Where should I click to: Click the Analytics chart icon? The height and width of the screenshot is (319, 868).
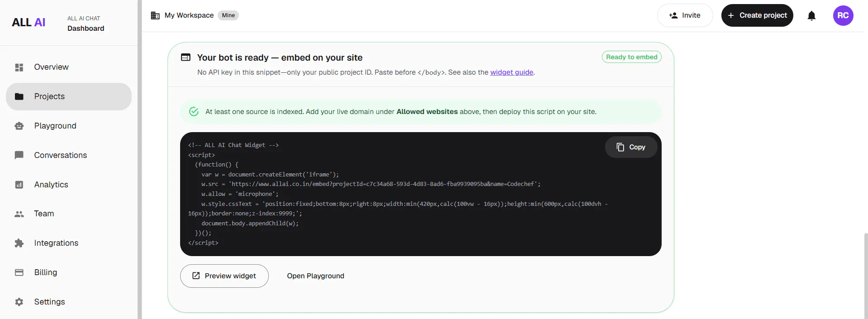click(x=19, y=185)
